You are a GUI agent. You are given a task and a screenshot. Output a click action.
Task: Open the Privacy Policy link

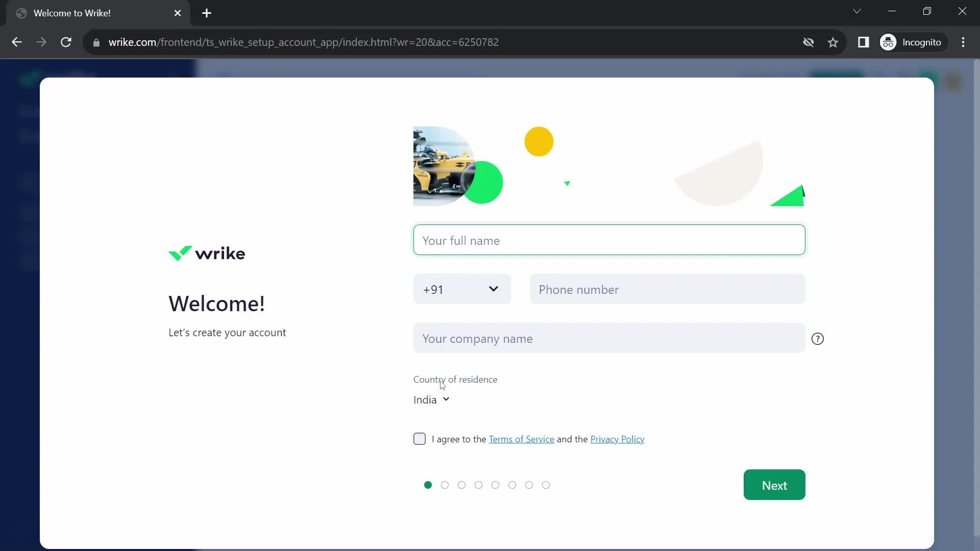(x=617, y=439)
